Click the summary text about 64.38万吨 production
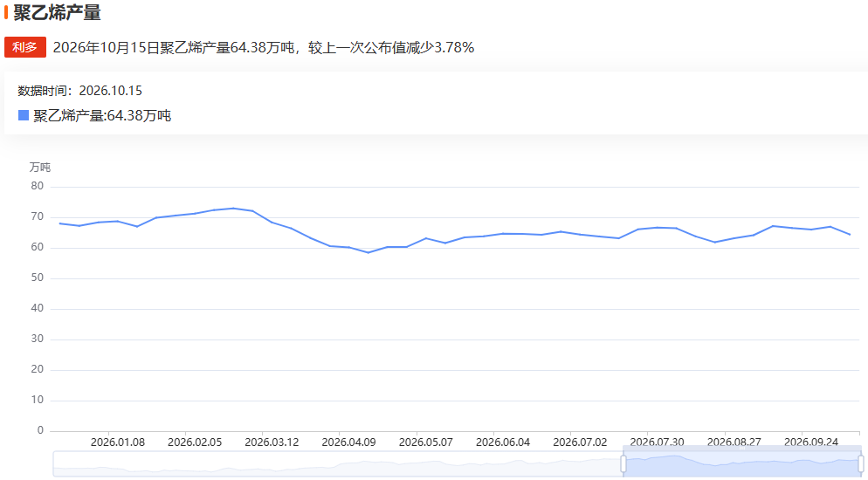 (x=264, y=47)
